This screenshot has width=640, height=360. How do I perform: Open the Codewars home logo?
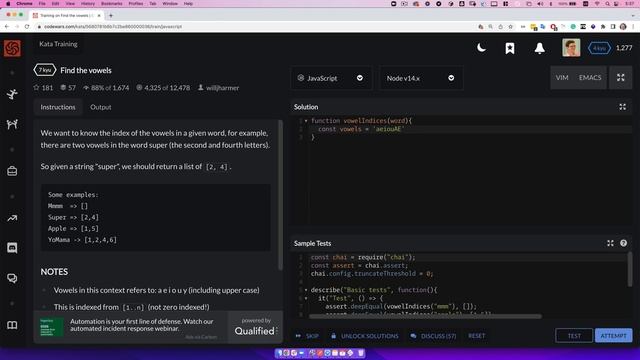click(x=12, y=48)
